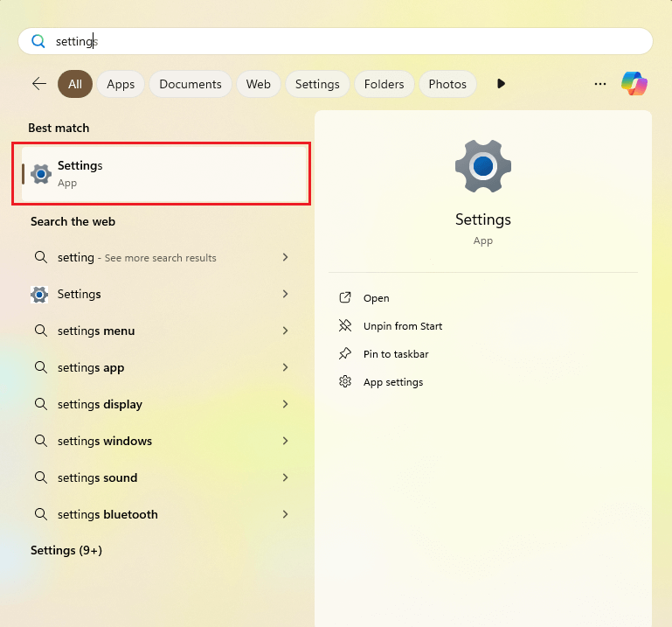Expand the Settings web result chevron

coord(286,294)
